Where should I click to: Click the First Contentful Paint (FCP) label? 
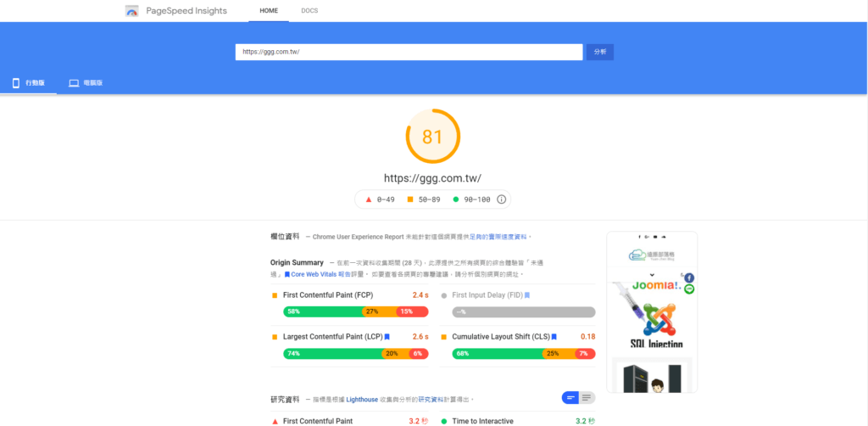coord(328,295)
